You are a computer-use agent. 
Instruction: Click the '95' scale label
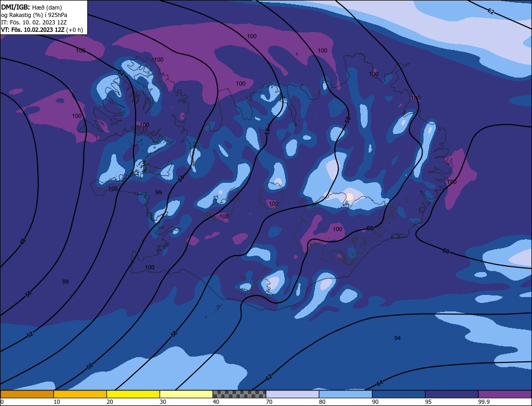[428, 402]
